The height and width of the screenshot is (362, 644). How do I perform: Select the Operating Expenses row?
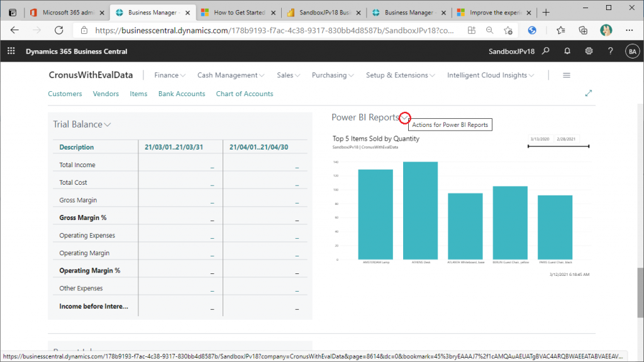point(180,235)
